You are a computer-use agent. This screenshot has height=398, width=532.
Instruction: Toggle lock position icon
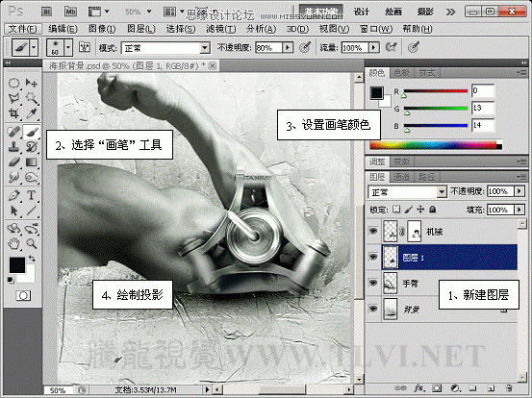[420, 210]
